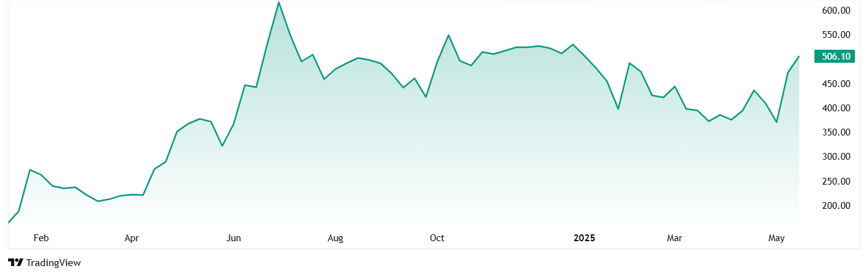Click the 250.00 price level label
The image size is (868, 276).
(x=836, y=182)
